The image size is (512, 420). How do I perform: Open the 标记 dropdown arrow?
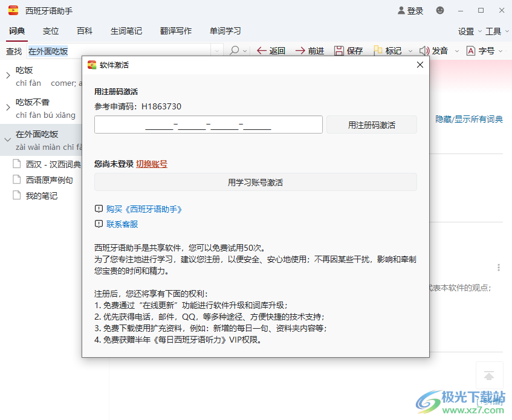(x=410, y=51)
